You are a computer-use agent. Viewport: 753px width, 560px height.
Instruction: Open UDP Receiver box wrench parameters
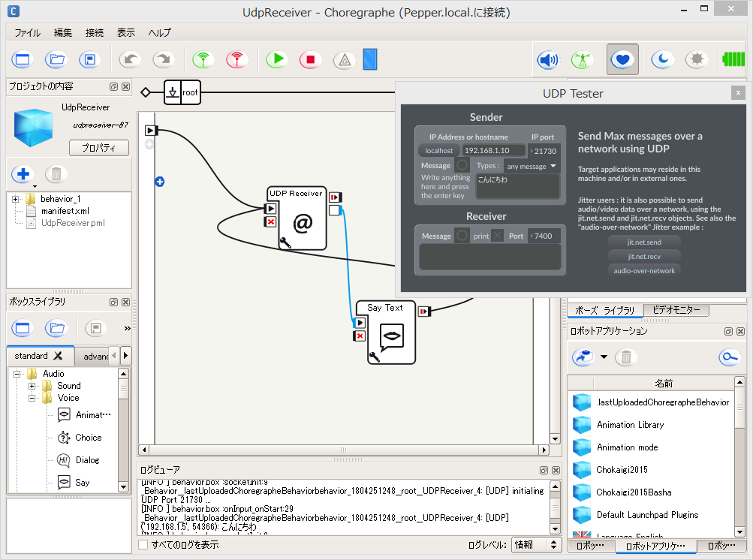(285, 243)
